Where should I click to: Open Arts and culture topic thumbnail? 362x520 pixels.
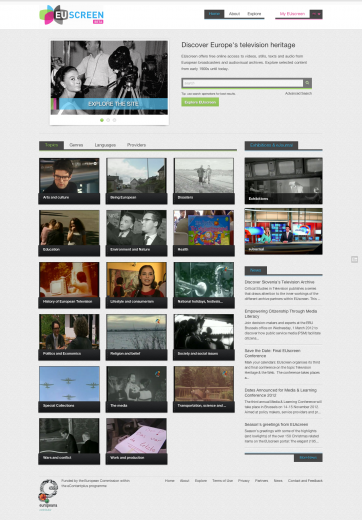[x=69, y=181]
